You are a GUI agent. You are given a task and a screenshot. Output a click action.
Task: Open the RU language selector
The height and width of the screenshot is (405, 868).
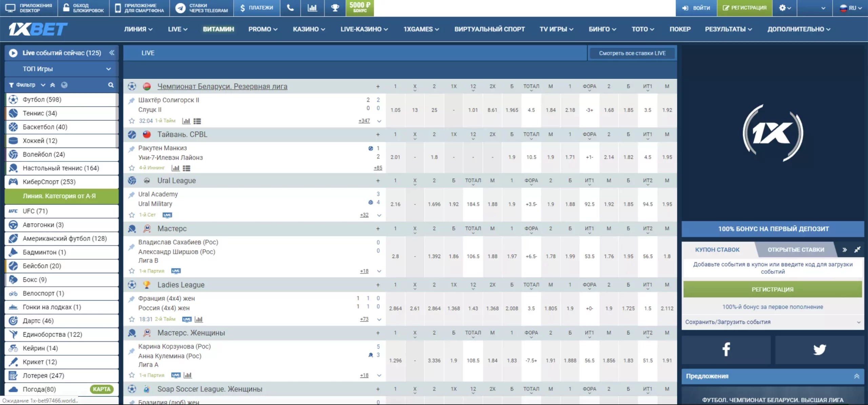click(850, 8)
